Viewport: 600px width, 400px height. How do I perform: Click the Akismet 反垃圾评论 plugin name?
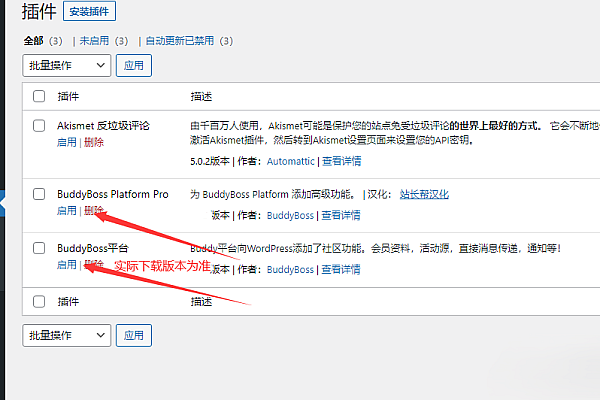pos(103,126)
